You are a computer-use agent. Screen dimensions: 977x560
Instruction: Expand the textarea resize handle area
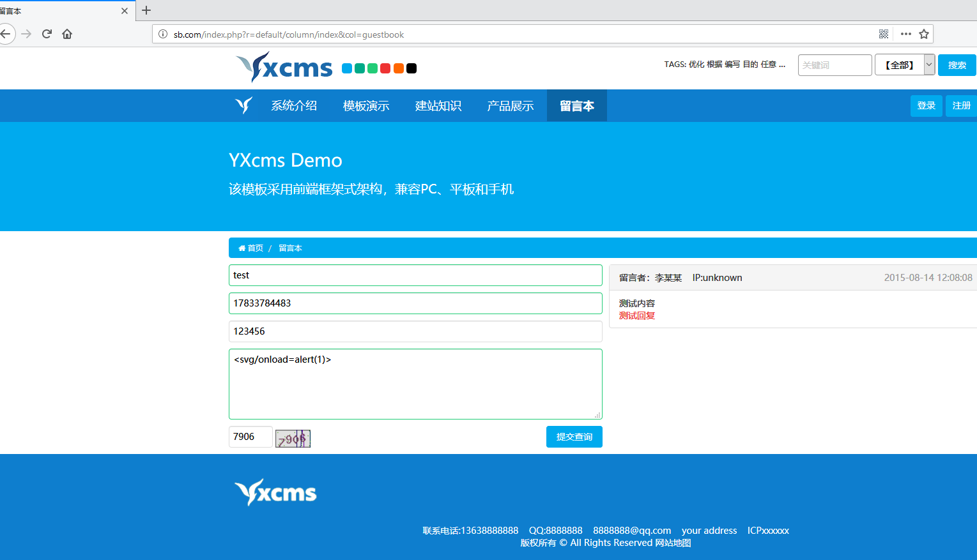click(598, 415)
